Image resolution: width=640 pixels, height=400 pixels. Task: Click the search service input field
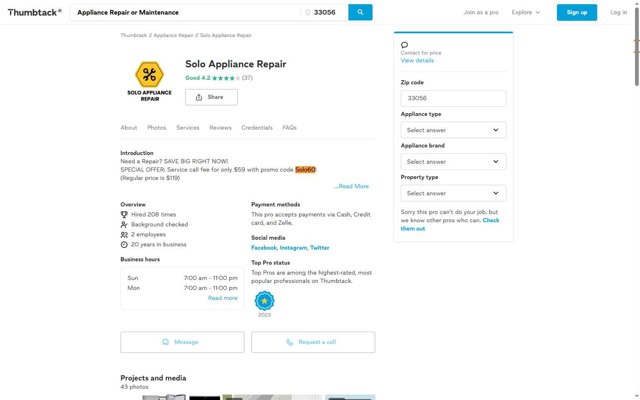click(186, 12)
